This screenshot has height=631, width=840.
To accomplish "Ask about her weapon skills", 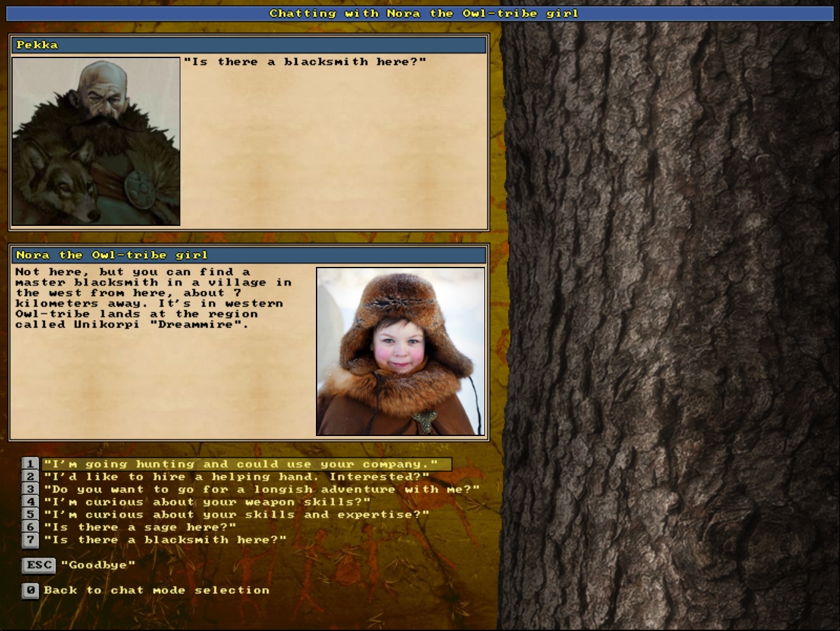I will pos(207,502).
